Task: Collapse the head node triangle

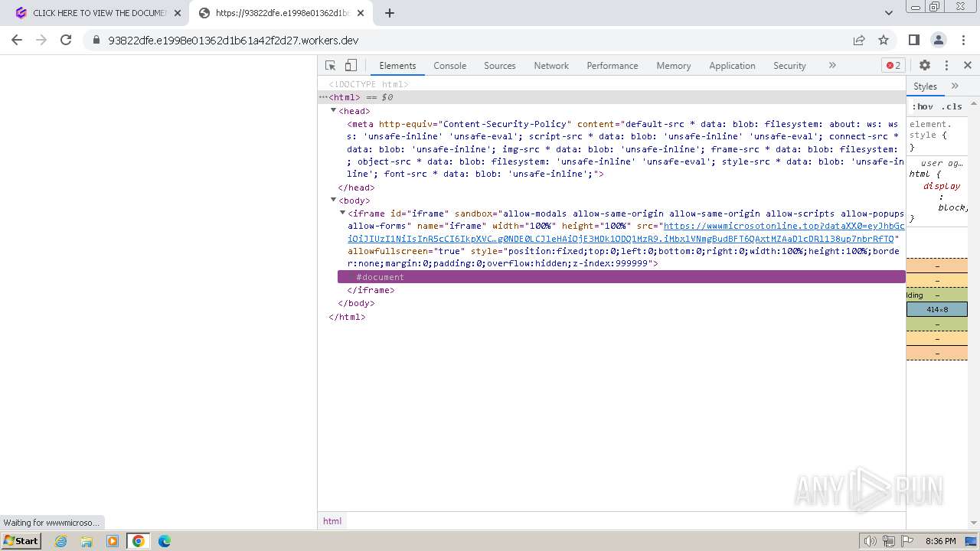Action: pyautogui.click(x=334, y=111)
